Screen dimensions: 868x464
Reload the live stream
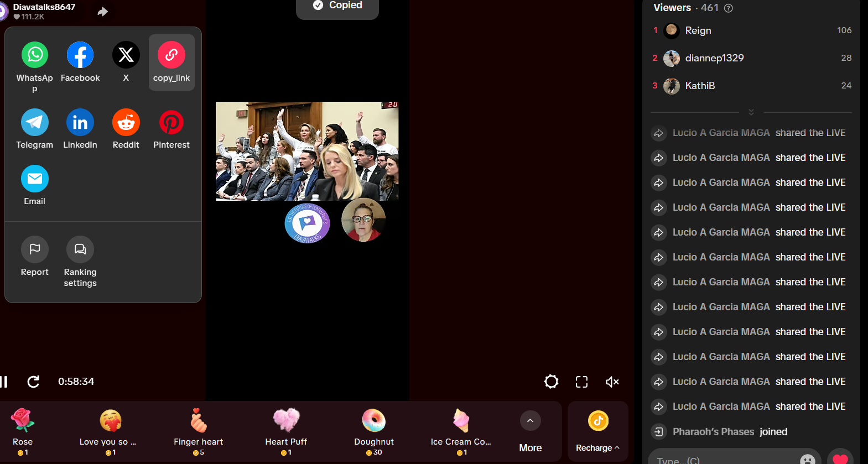pos(34,382)
